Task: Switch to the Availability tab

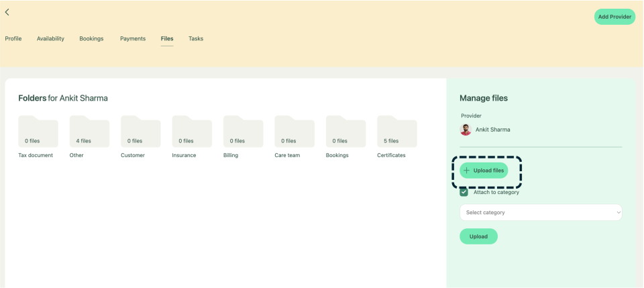Action: point(50,39)
